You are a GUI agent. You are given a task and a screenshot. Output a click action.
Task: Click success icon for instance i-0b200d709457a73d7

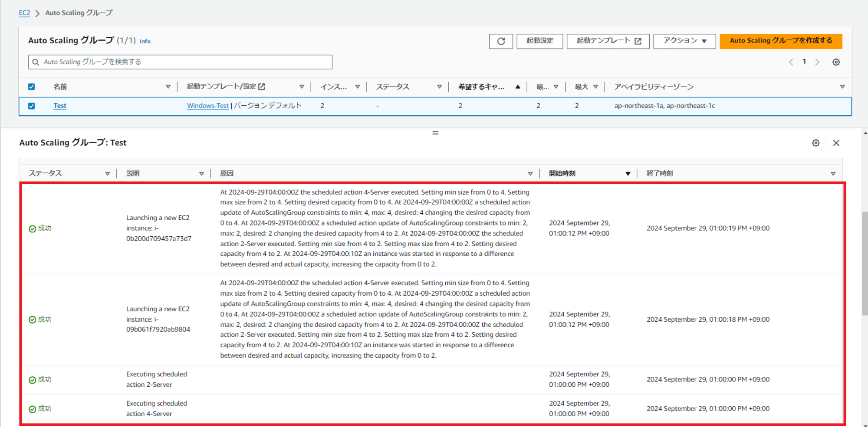[x=32, y=229]
